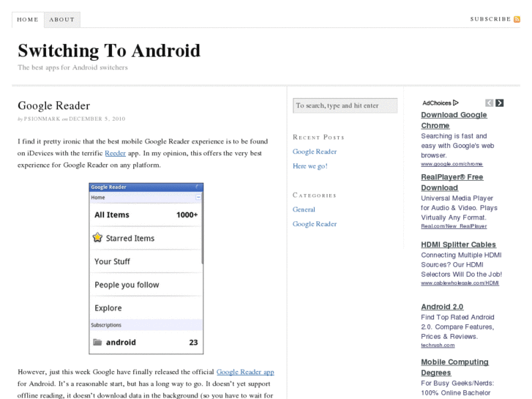Go to previous ads with left arrow
Viewport: 532px width, 399px height.
point(489,103)
